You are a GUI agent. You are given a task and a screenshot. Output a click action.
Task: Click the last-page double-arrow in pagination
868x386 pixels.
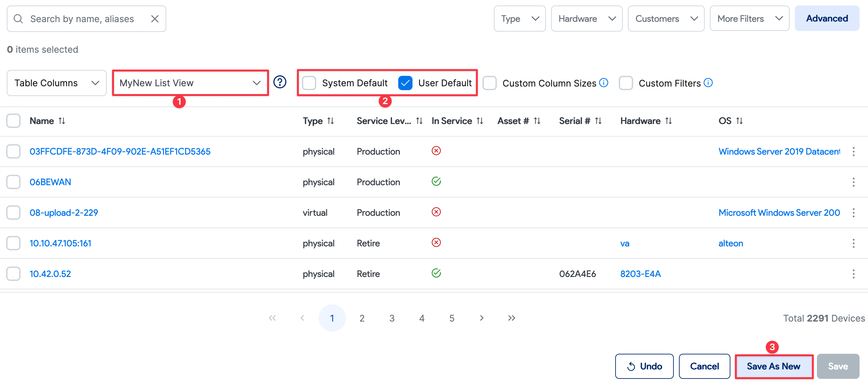pyautogui.click(x=511, y=318)
